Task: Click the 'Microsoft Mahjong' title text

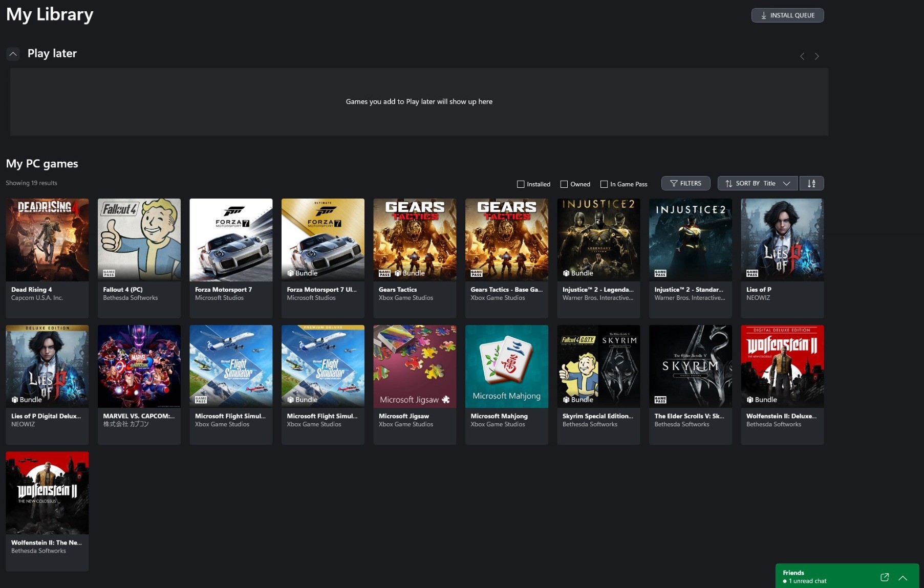Action: (499, 416)
